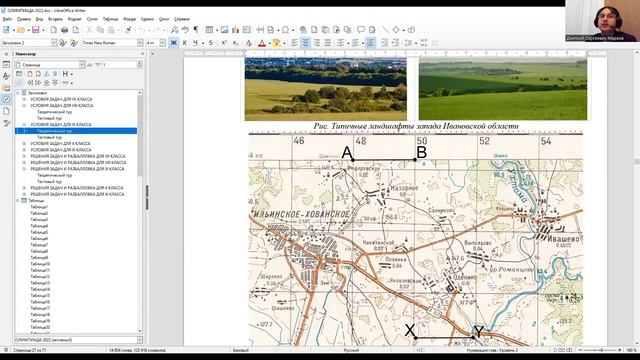The image size is (640, 360).
Task: Open the Вид menu
Action: pyautogui.click(x=39, y=19)
